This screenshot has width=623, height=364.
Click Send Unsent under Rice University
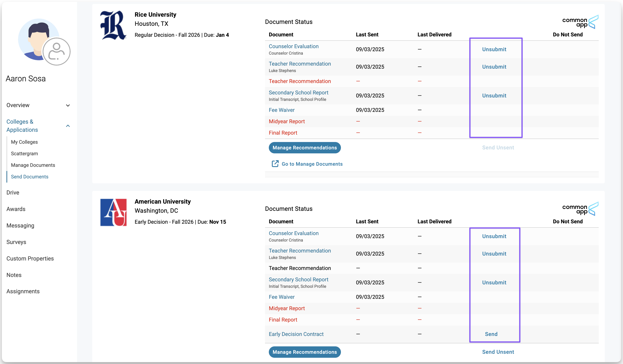(x=498, y=147)
